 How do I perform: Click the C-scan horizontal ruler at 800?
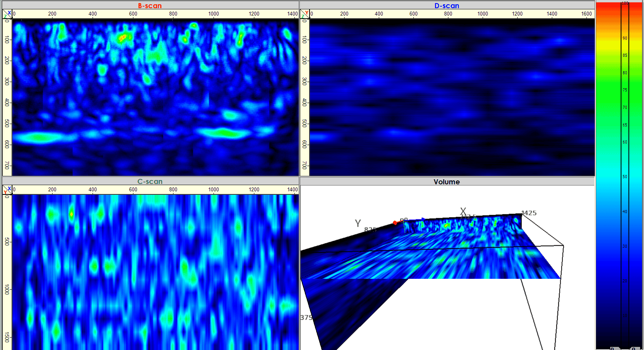coord(173,189)
